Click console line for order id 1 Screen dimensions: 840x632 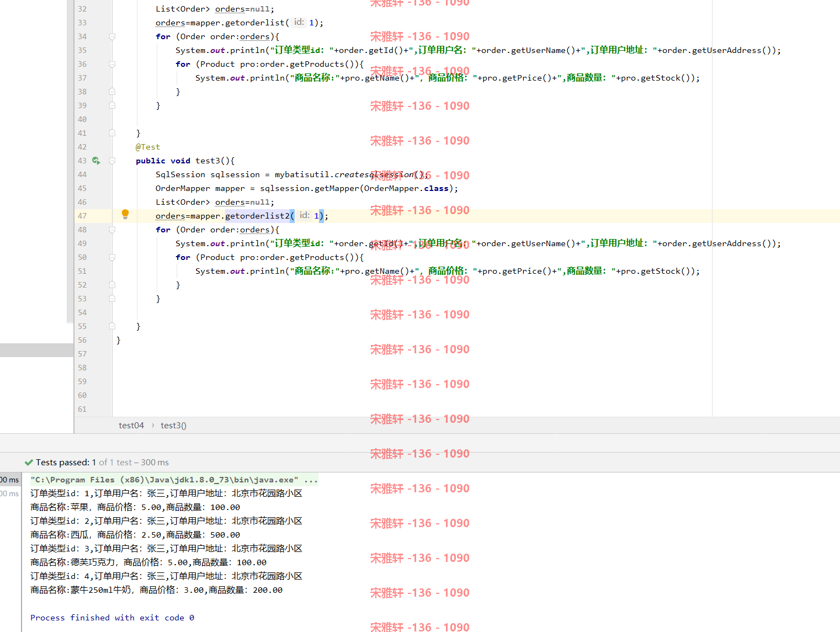(x=166, y=493)
